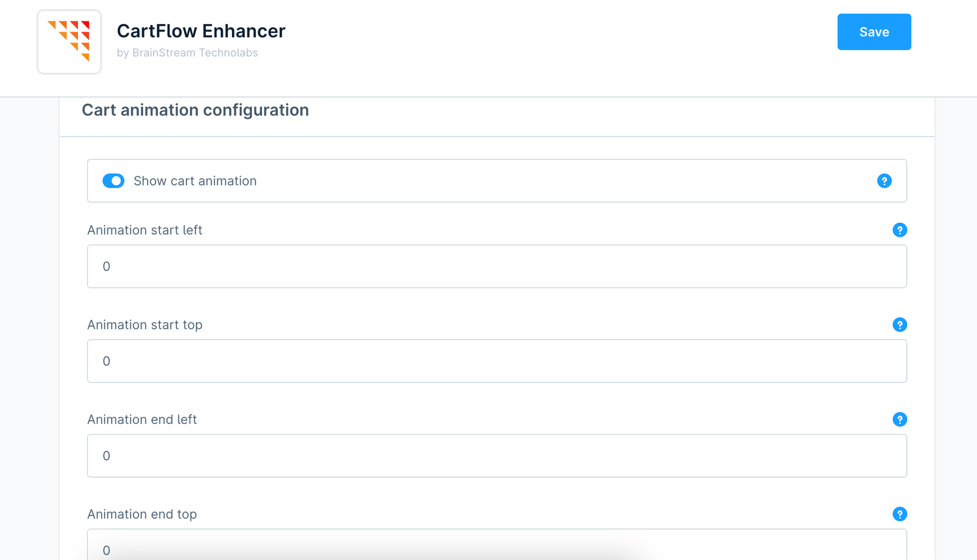Click the Cart animation configuration heading
Image resolution: width=977 pixels, height=560 pixels.
(195, 110)
